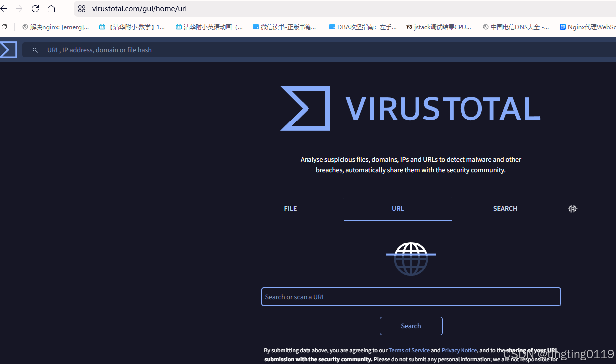The width and height of the screenshot is (616, 364).
Task: Click the site settings icon beside the URL
Action: click(82, 9)
